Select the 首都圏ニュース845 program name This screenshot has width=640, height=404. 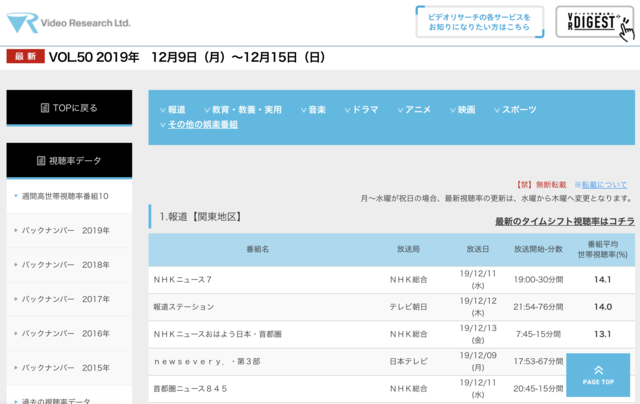[x=190, y=389]
